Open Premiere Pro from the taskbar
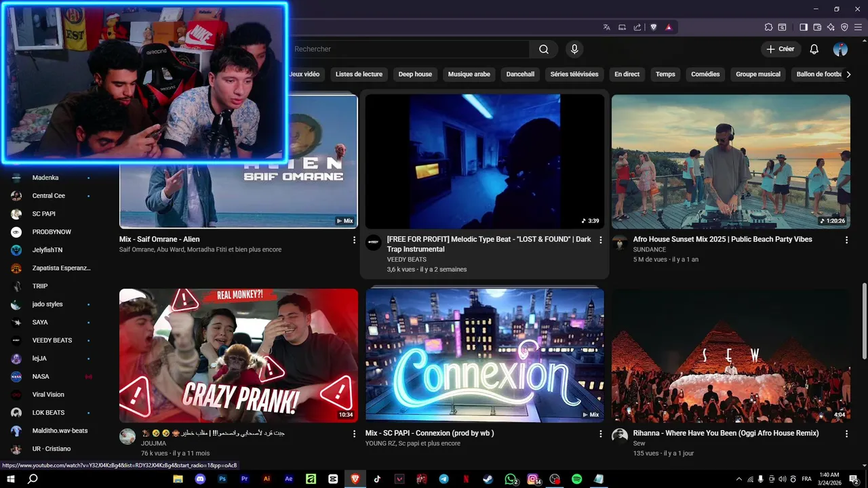This screenshot has height=488, width=868. (x=244, y=479)
